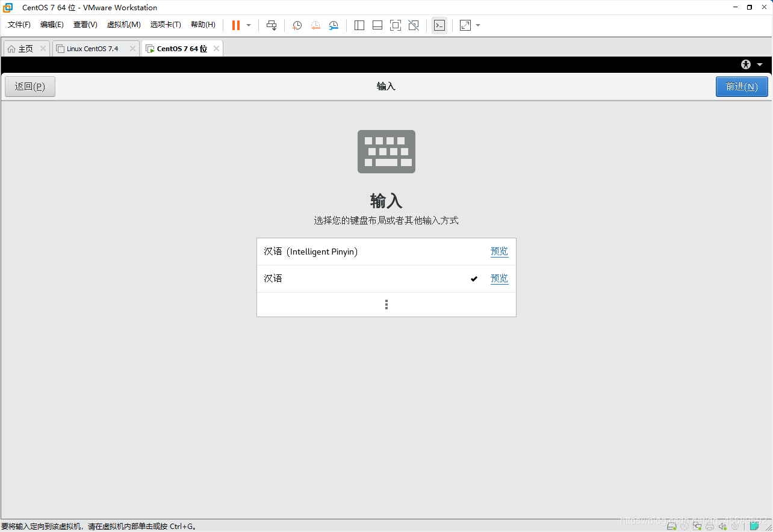Open the 查看(V) menu

[85, 25]
